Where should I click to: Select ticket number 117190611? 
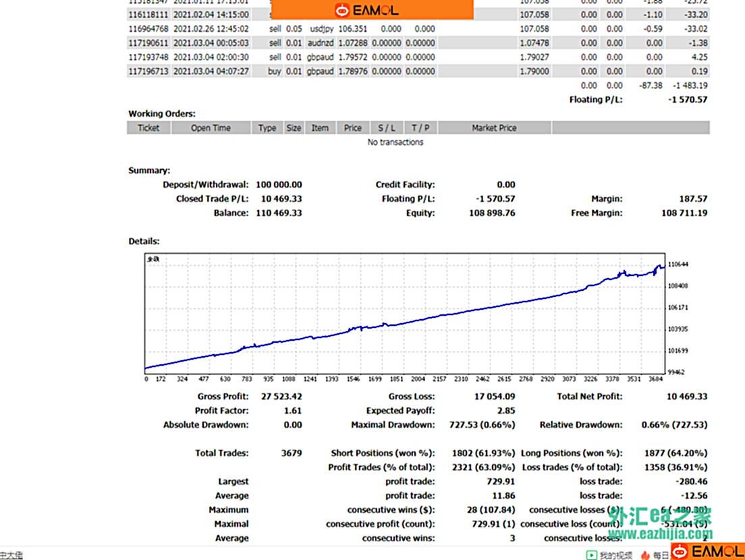coord(148,43)
